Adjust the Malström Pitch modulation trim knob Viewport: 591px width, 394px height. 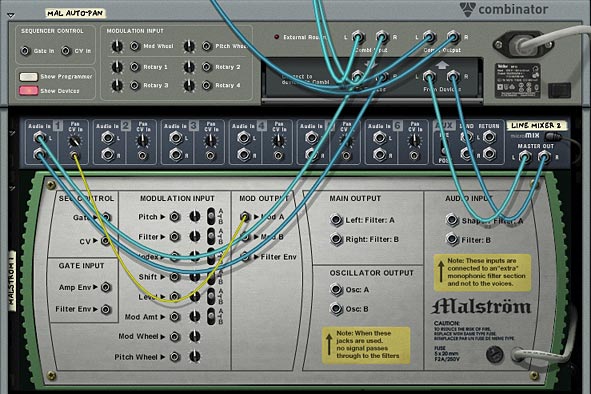coord(194,216)
